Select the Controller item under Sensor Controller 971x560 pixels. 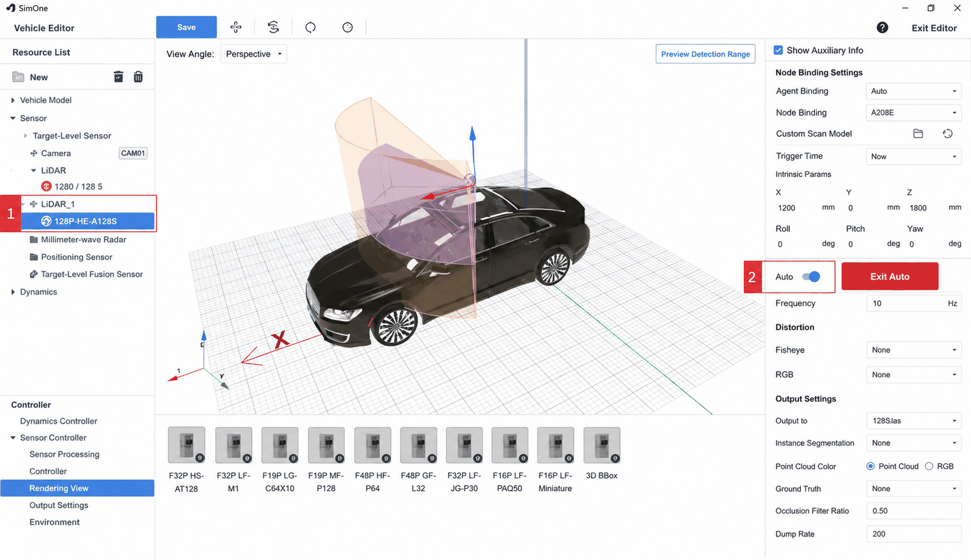[48, 471]
